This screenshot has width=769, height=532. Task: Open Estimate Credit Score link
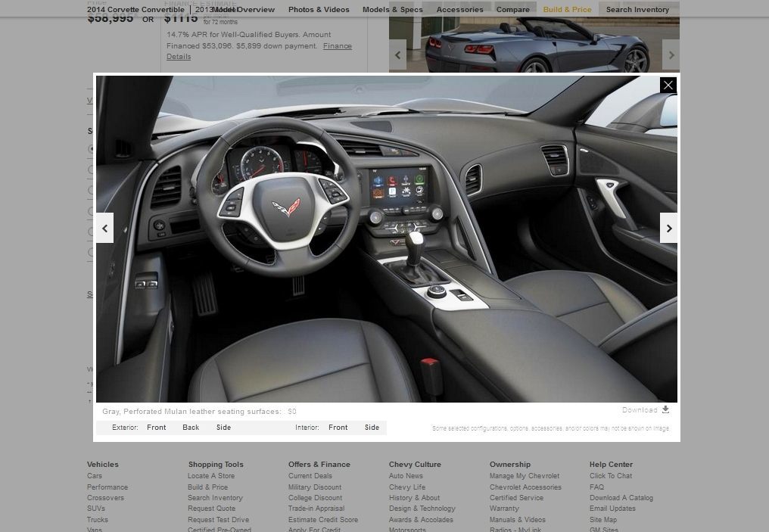point(323,520)
